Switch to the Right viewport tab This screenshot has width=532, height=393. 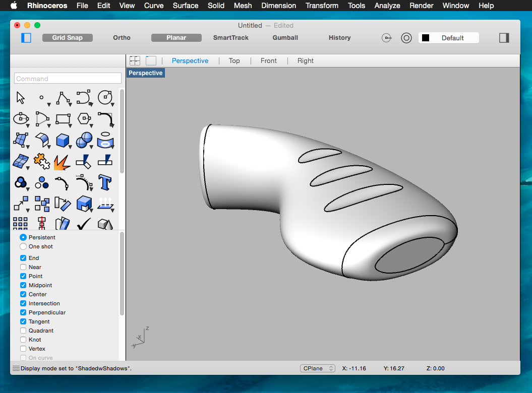pyautogui.click(x=306, y=60)
